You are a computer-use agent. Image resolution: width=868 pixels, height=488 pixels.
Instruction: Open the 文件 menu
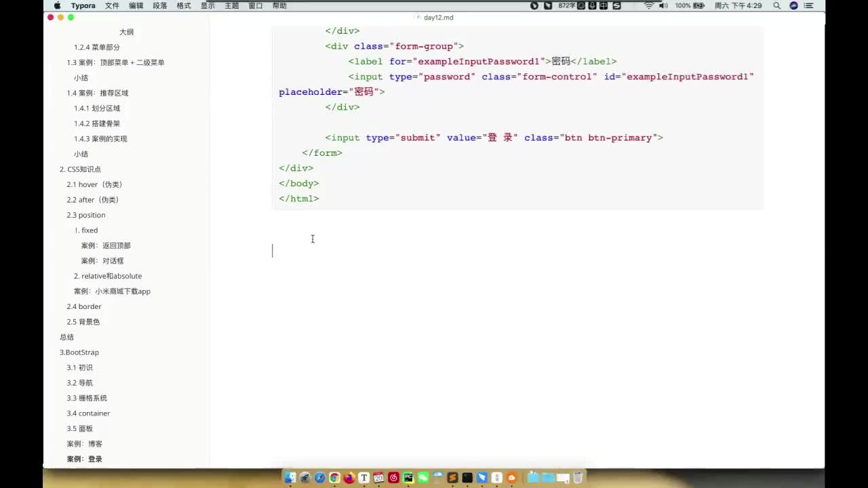coord(112,5)
